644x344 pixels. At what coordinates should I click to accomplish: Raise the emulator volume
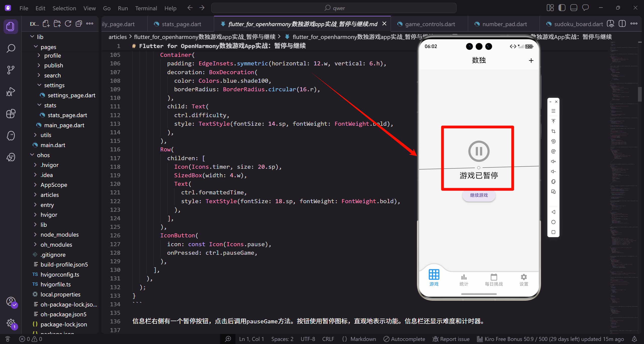[x=553, y=161]
